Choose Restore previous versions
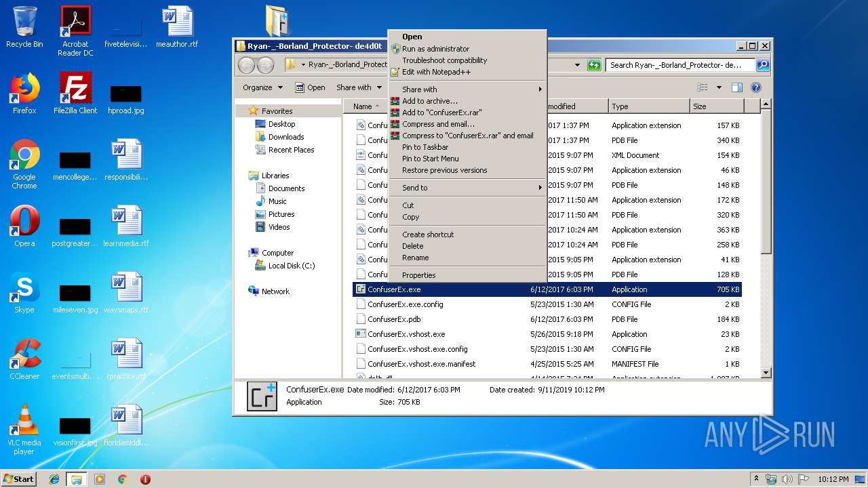 coord(468,170)
